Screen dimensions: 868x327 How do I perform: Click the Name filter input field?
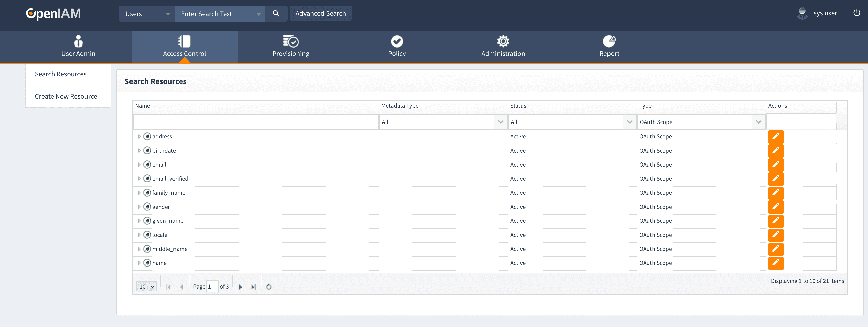click(256, 122)
